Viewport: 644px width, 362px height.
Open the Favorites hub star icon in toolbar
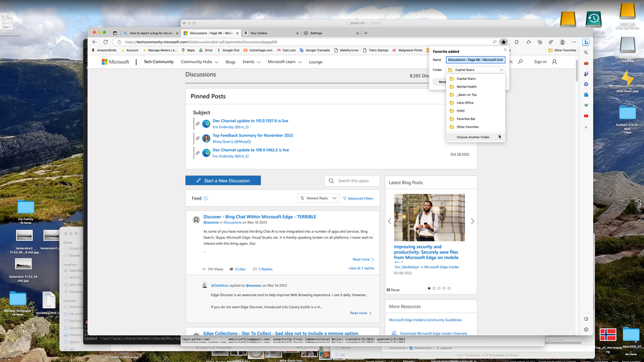(529, 42)
